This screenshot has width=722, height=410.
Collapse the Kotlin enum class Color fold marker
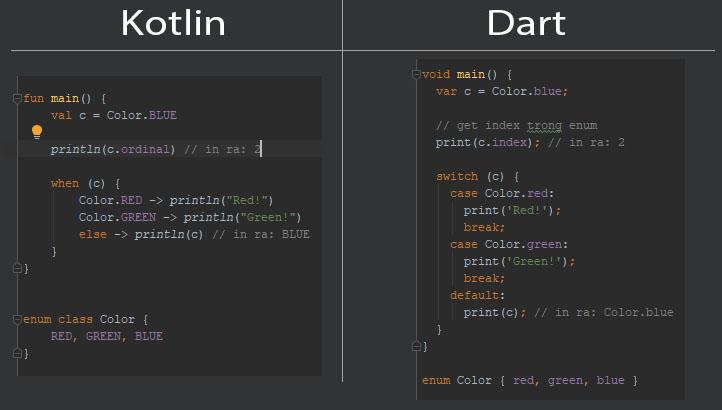pos(17,319)
